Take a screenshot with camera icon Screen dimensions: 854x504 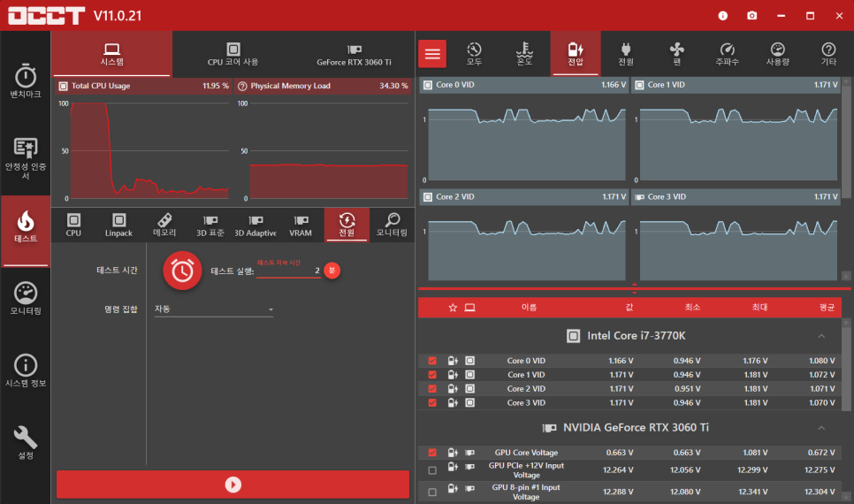click(x=751, y=16)
